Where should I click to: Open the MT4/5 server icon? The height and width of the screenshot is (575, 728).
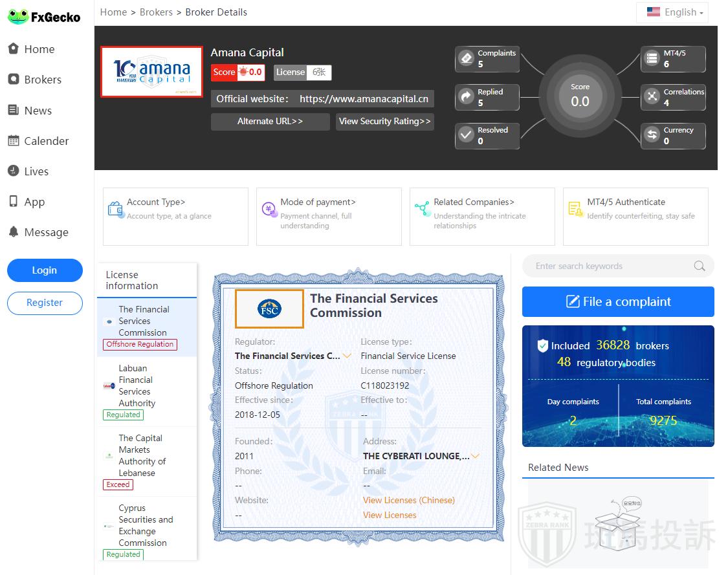[652, 59]
